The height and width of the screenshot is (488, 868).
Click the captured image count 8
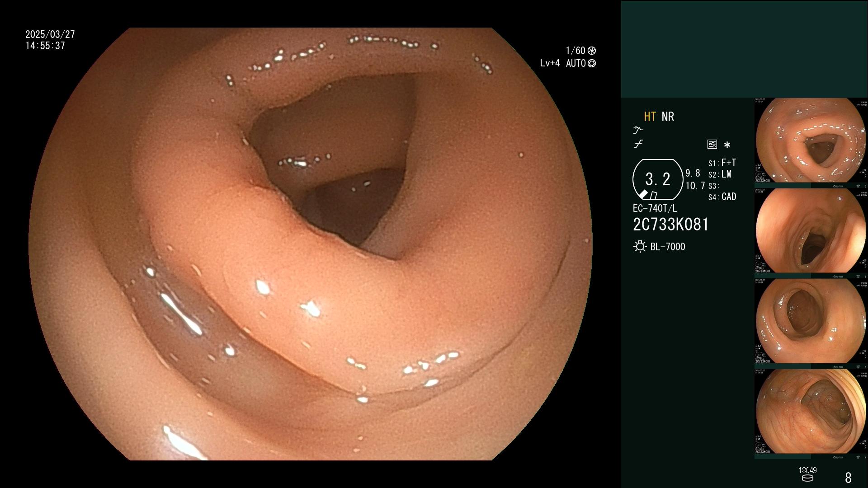(x=848, y=478)
